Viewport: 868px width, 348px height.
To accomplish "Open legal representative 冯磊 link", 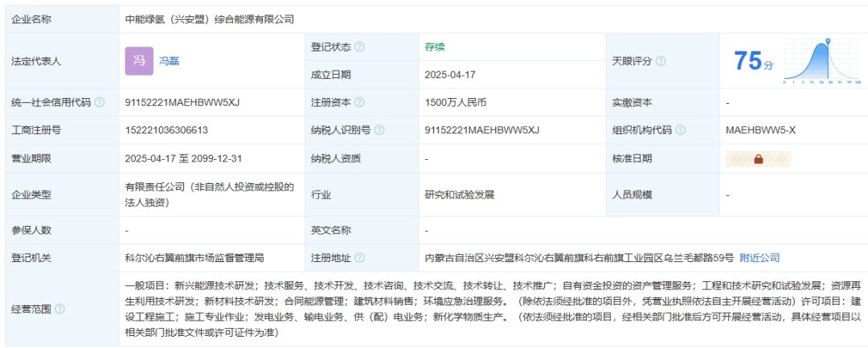I will point(170,61).
